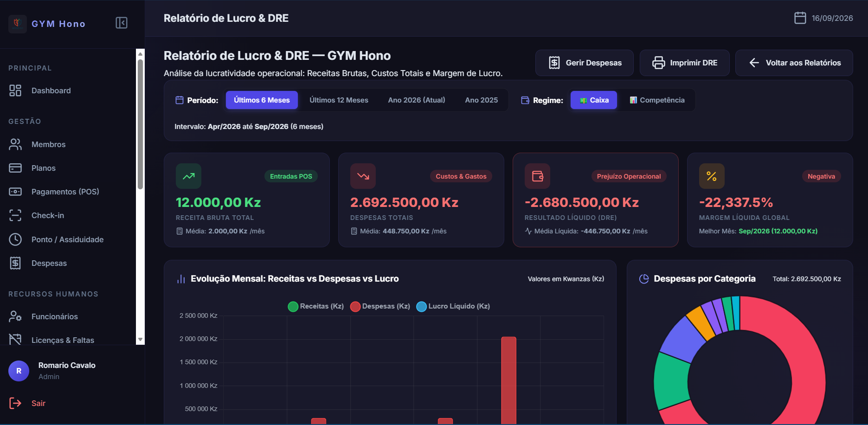
Task: Click the Funcionários user-gear icon
Action: (x=15, y=316)
